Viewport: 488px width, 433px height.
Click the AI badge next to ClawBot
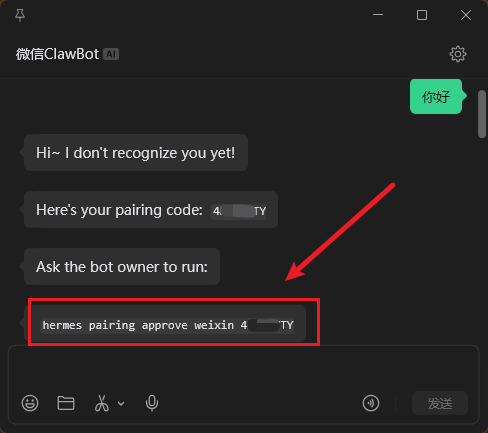coord(111,54)
